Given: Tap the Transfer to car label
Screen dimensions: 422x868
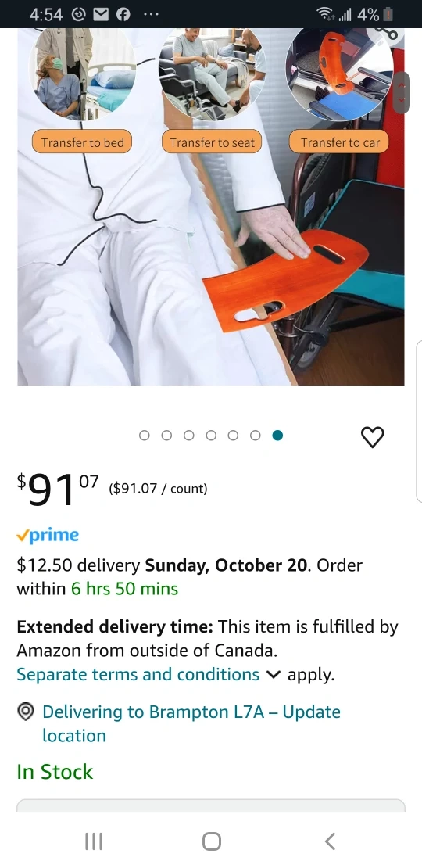Looking at the screenshot, I should click(339, 142).
